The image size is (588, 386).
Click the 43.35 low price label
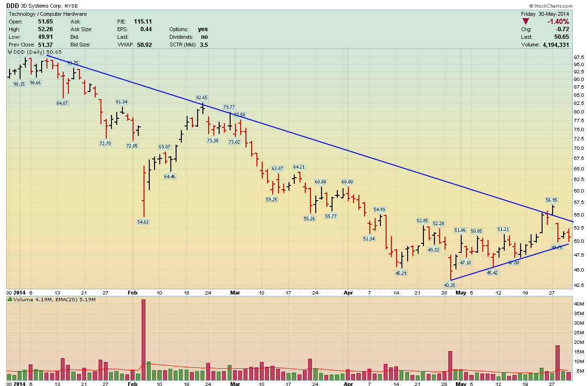(x=449, y=285)
